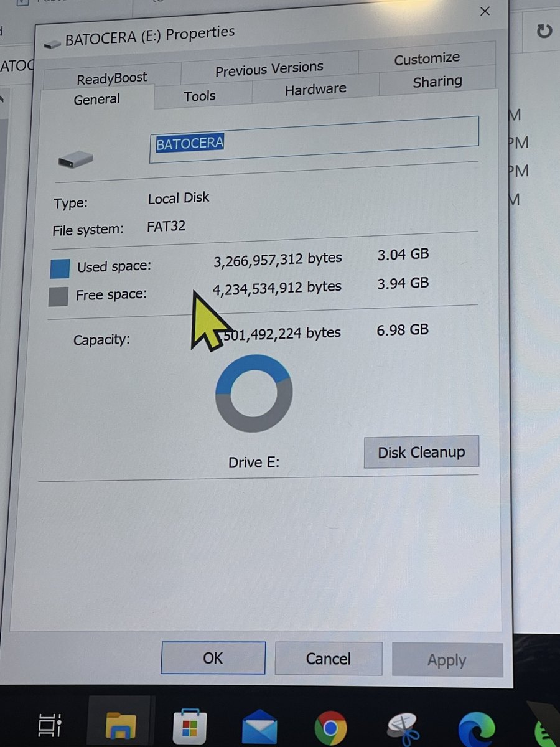
Task: Click the FAT32 file system value
Action: (166, 226)
